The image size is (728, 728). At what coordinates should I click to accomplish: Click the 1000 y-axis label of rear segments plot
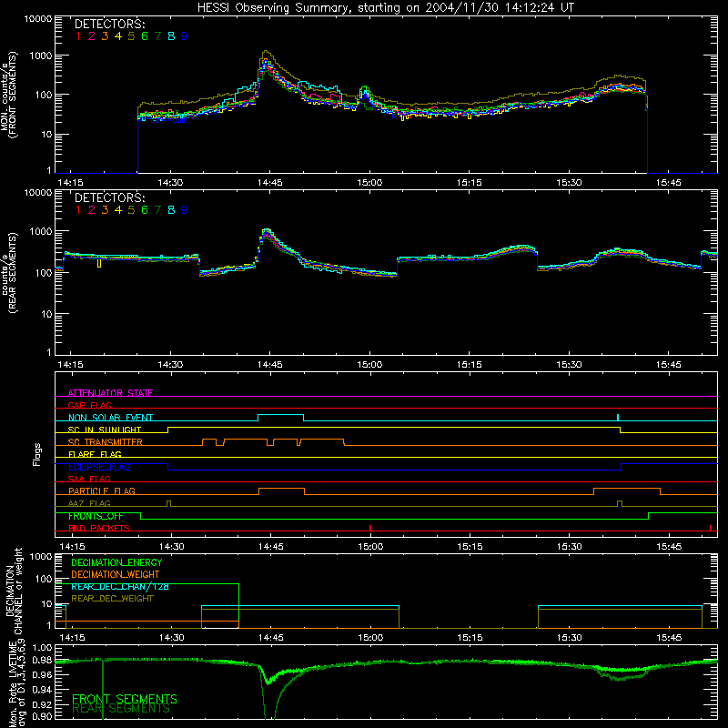[x=41, y=231]
